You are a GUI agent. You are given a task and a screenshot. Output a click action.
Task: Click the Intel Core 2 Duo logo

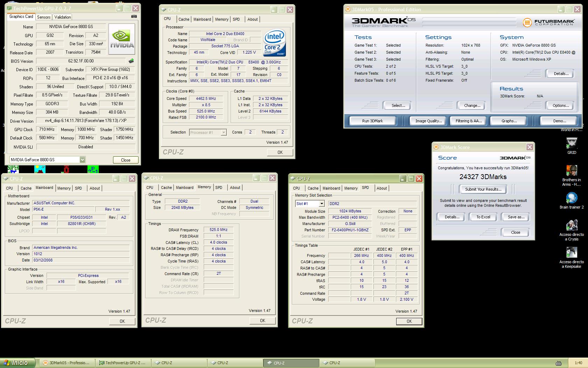(275, 43)
